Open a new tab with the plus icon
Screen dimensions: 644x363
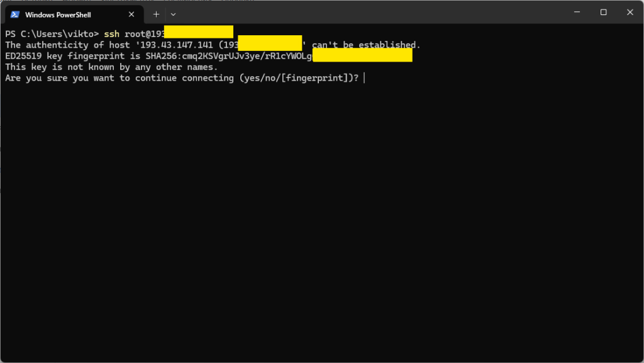(156, 14)
